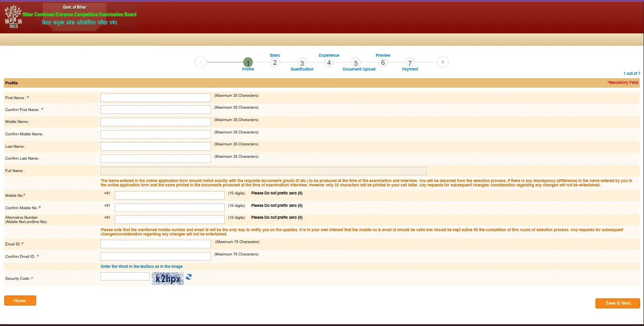The height and width of the screenshot is (326, 644).
Task: Click the Home button
Action: pyautogui.click(x=20, y=301)
